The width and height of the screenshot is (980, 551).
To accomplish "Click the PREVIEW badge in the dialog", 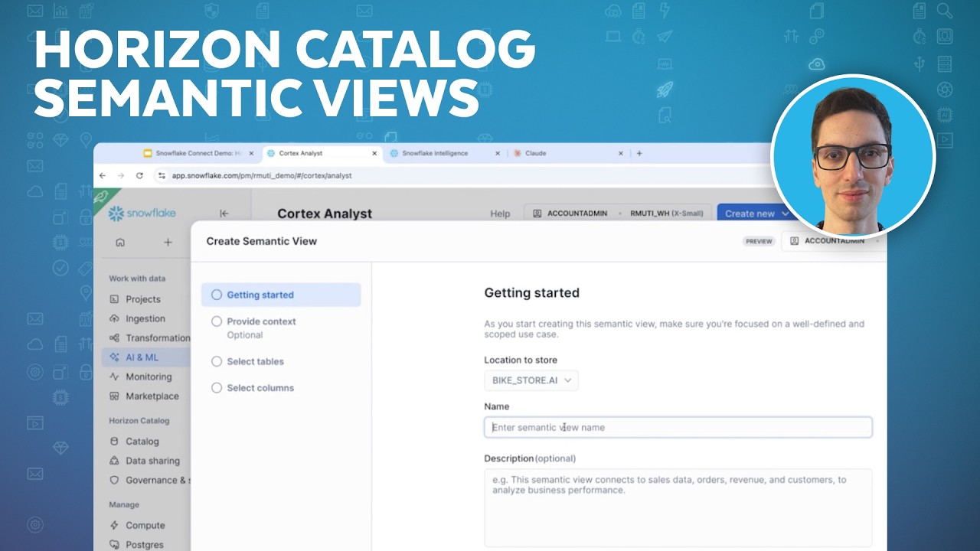I will point(758,241).
